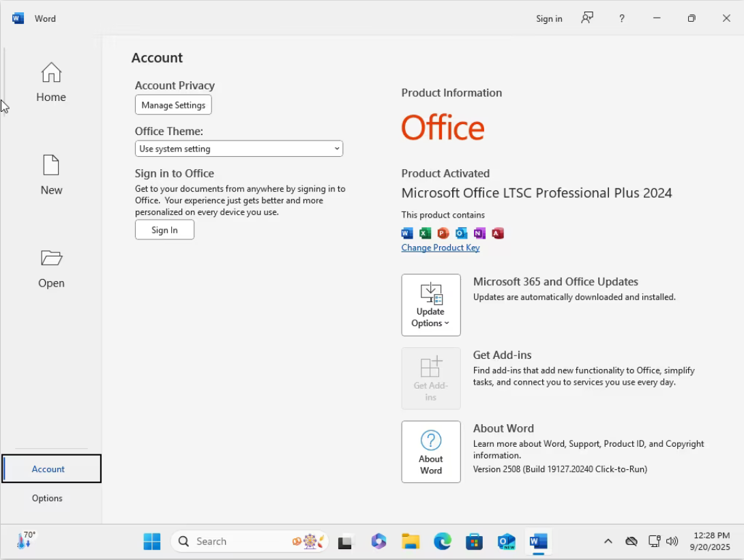
Task: Click the Manage Settings button
Action: (173, 105)
